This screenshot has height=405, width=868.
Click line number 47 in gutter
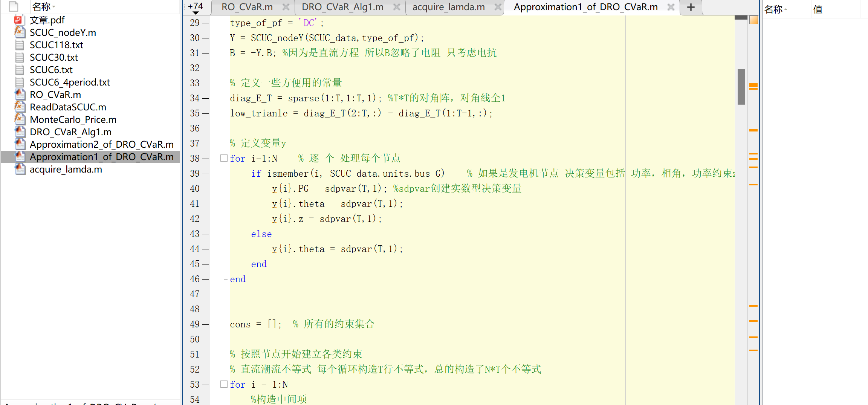[x=195, y=294]
